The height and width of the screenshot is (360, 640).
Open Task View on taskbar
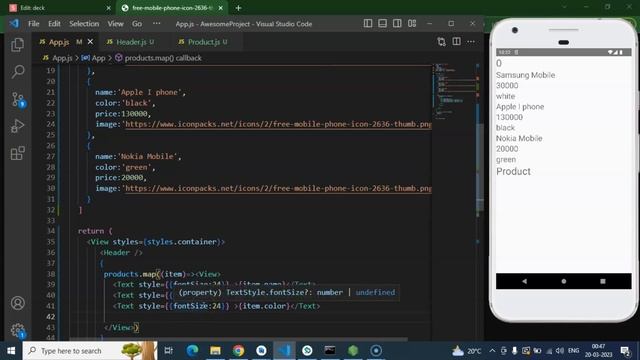[x=168, y=351]
